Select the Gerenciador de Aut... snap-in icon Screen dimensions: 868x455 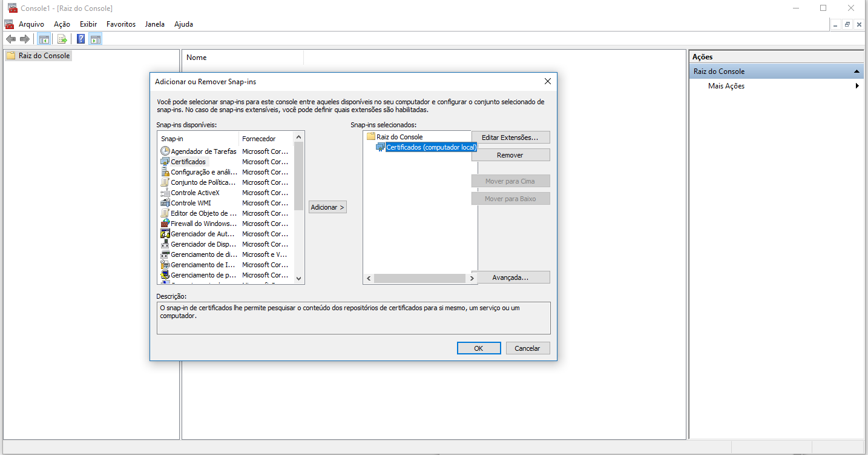coord(165,234)
